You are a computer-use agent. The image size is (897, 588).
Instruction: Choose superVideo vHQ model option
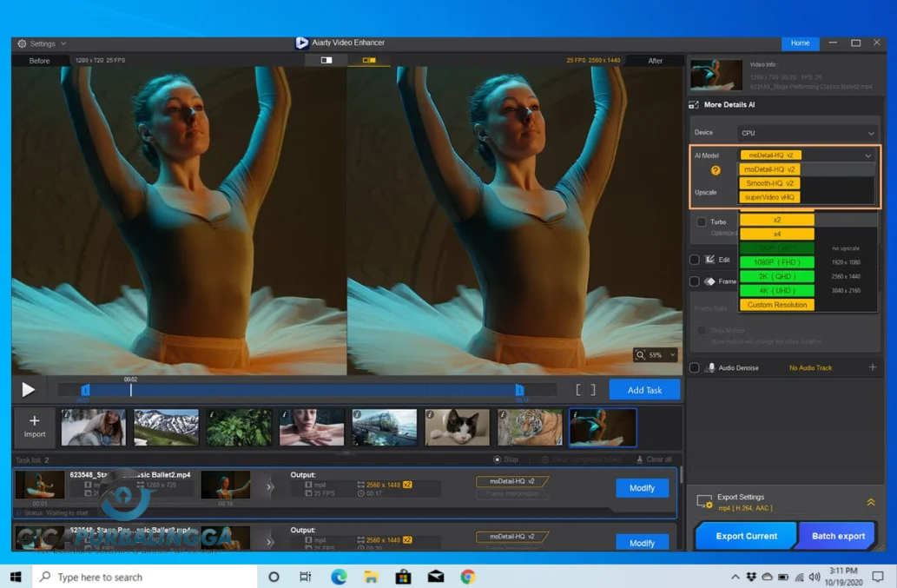click(x=769, y=197)
